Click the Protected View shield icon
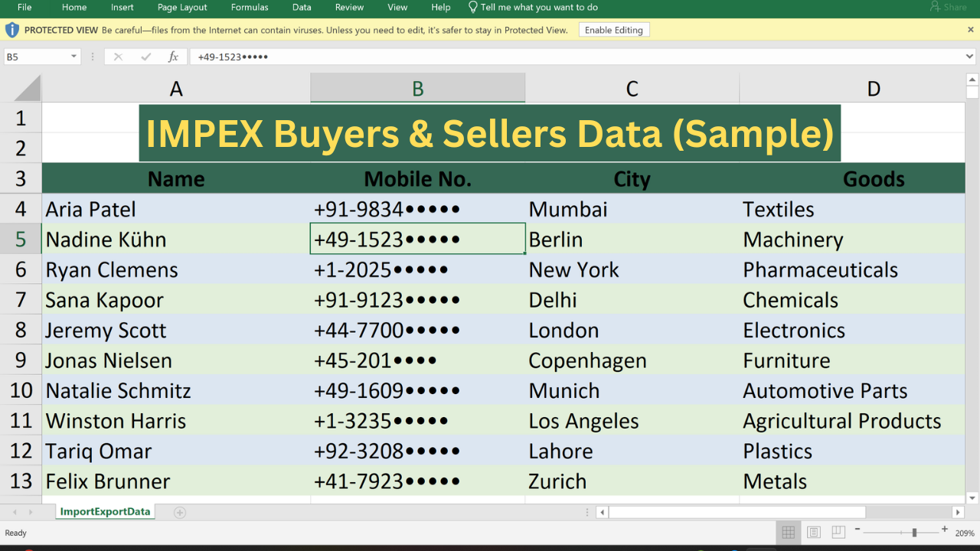This screenshot has height=551, width=980. pyautogui.click(x=12, y=29)
